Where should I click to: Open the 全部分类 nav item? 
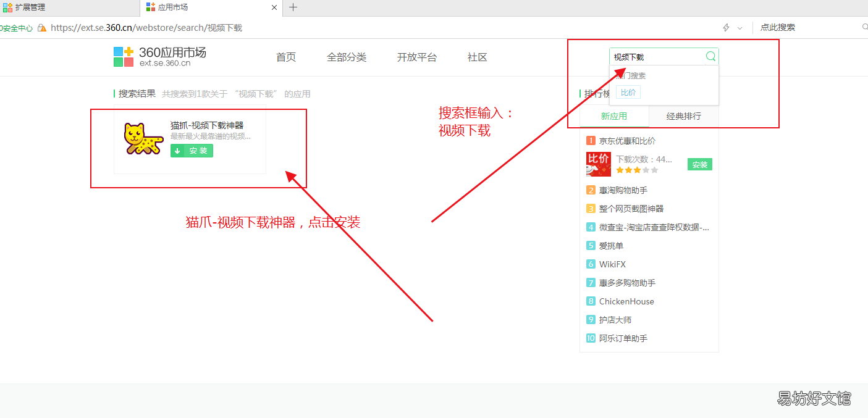pyautogui.click(x=347, y=57)
